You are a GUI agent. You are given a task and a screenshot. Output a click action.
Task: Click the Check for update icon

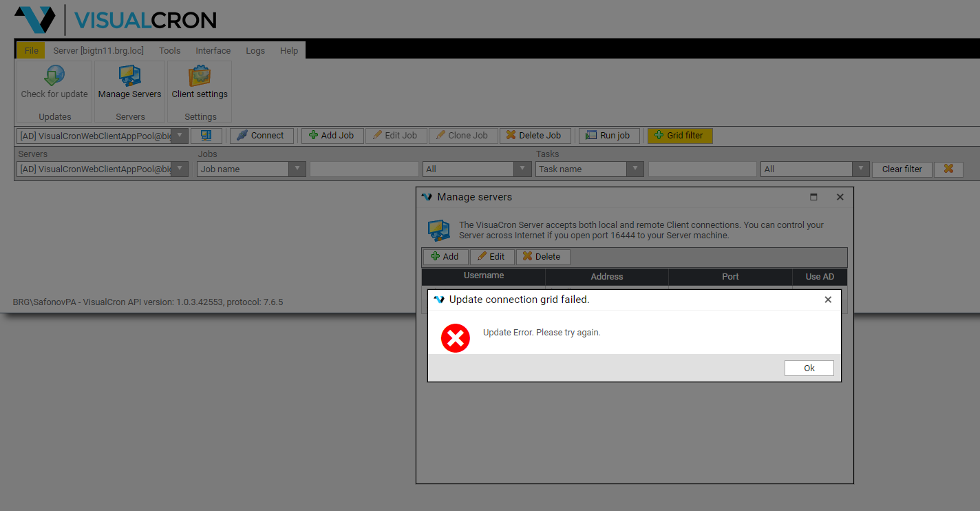point(54,76)
